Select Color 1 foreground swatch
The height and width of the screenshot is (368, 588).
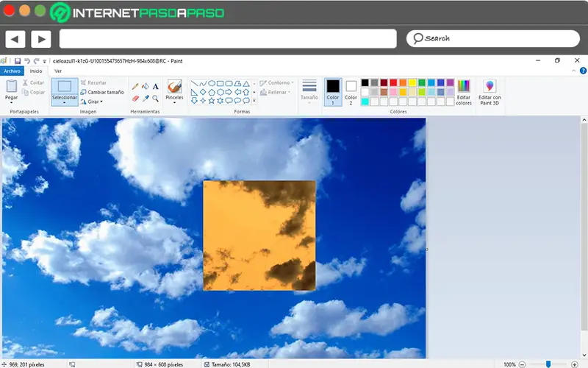(x=333, y=92)
